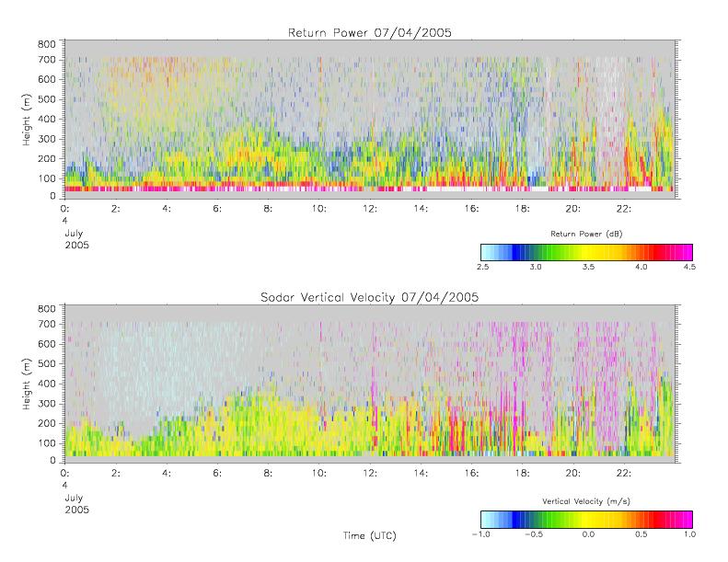The width and height of the screenshot is (728, 562).
Task: Click the -0.5 value on Vertical Velocity scale
Action: pos(534,534)
